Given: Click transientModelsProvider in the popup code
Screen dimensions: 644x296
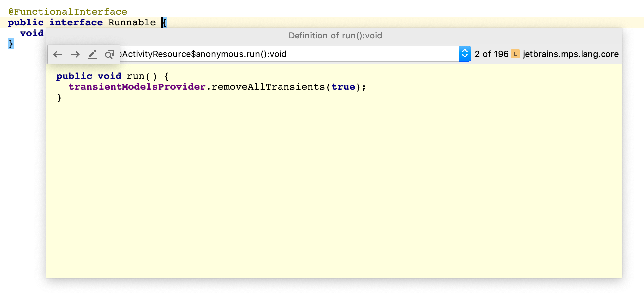Looking at the screenshot, I should [x=137, y=87].
